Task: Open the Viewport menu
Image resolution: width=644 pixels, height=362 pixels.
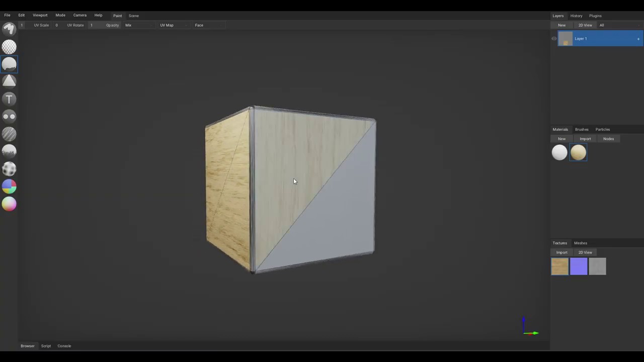Action: [40, 15]
